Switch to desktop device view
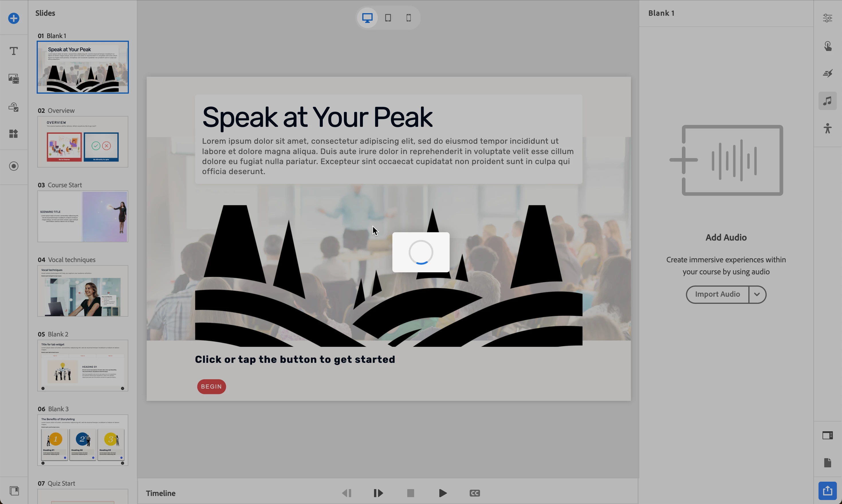Image resolution: width=842 pixels, height=504 pixels. tap(367, 18)
